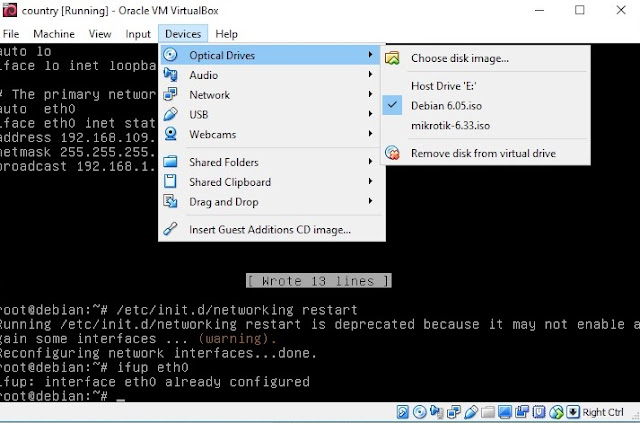This screenshot has width=640, height=423.
Task: Expand the Network submenu arrow
Action: click(370, 94)
